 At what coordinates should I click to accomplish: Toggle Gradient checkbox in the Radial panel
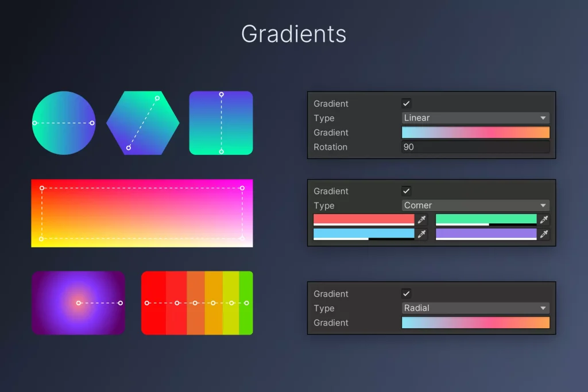coord(407,293)
